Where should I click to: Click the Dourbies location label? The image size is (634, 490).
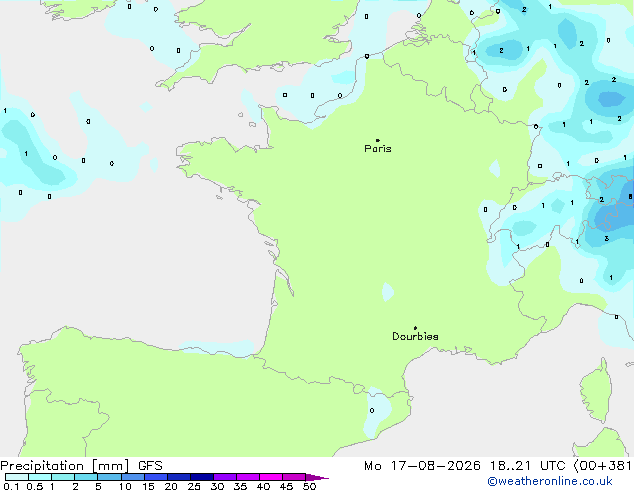point(415,336)
